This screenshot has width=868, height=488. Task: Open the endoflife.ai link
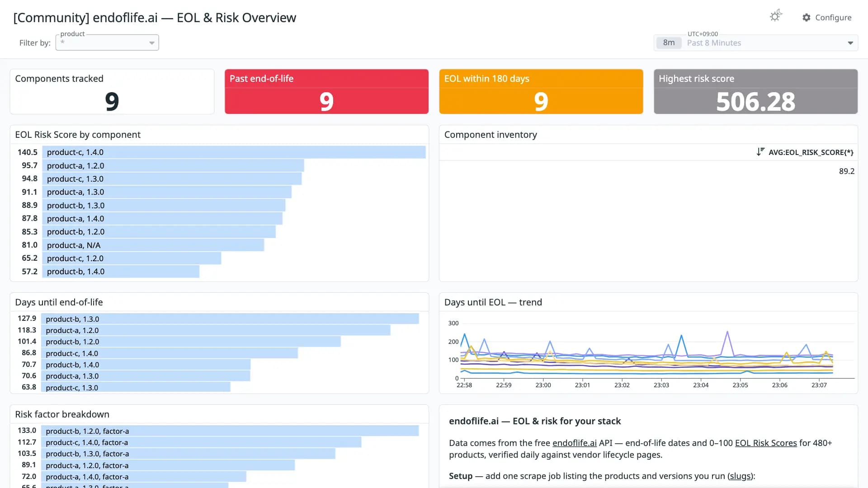pos(575,443)
